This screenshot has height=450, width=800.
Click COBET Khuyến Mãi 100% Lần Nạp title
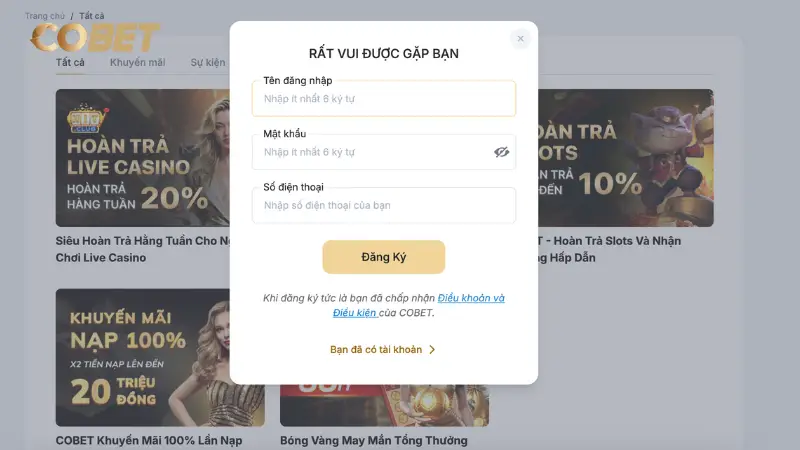pyautogui.click(x=149, y=440)
